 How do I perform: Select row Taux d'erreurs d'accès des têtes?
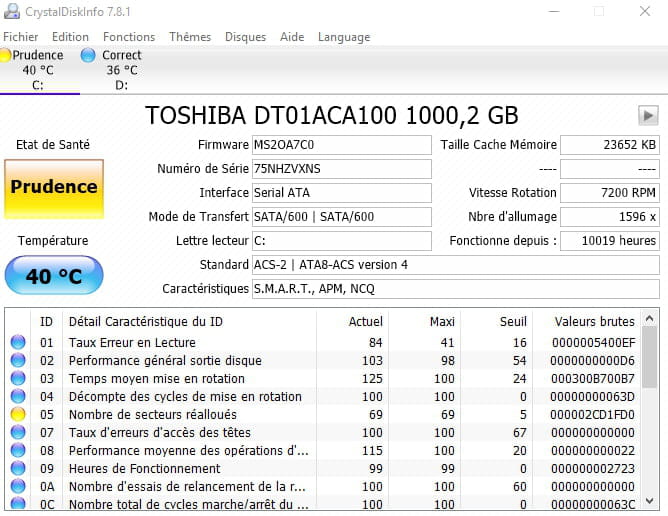[323, 432]
